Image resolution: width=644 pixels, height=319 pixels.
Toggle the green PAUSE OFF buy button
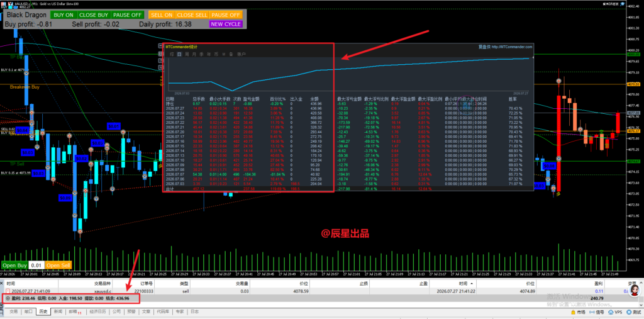[127, 15]
